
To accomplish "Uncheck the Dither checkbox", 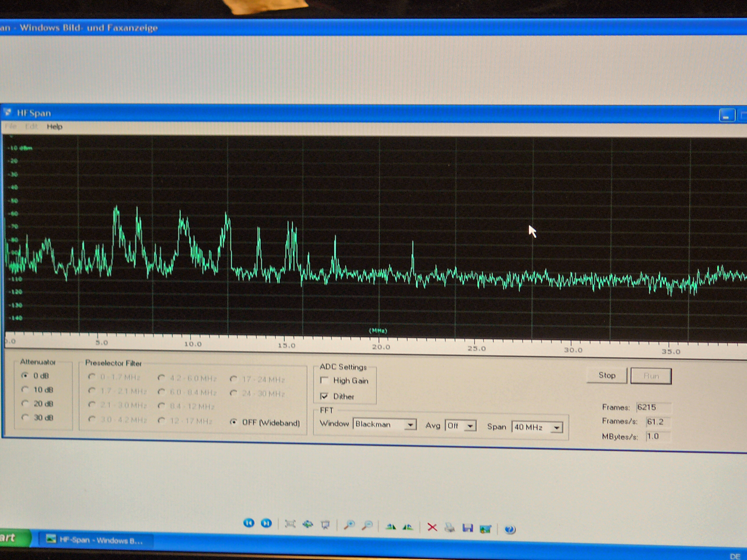I will click(324, 397).
